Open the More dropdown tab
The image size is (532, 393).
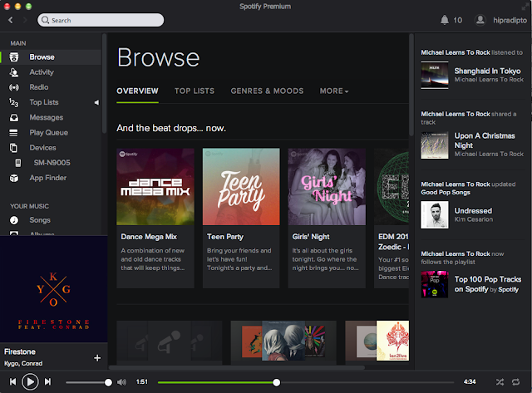tap(334, 91)
